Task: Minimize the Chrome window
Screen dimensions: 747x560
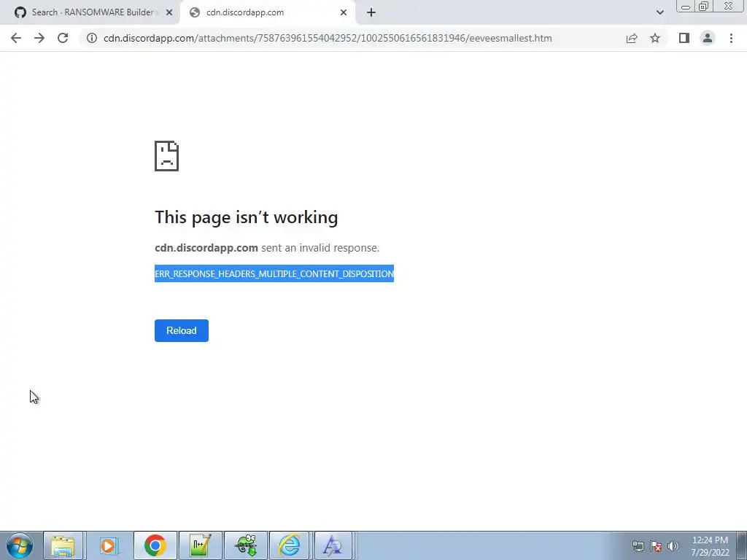Action: (x=686, y=6)
